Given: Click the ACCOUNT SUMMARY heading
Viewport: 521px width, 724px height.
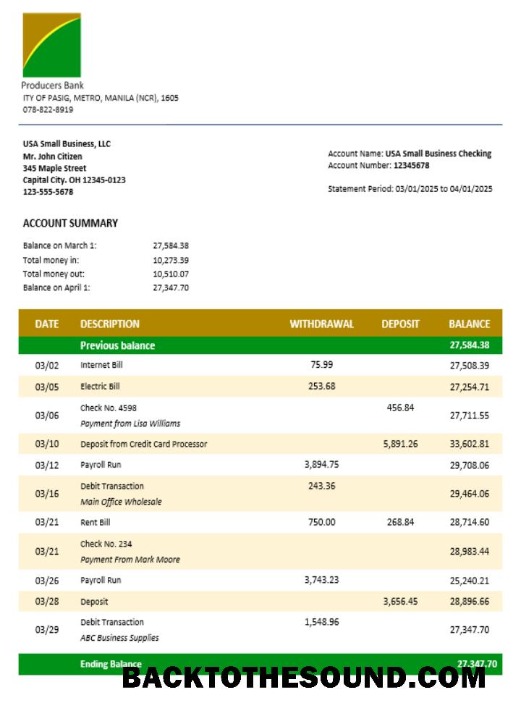Looking at the screenshot, I should coord(70,223).
